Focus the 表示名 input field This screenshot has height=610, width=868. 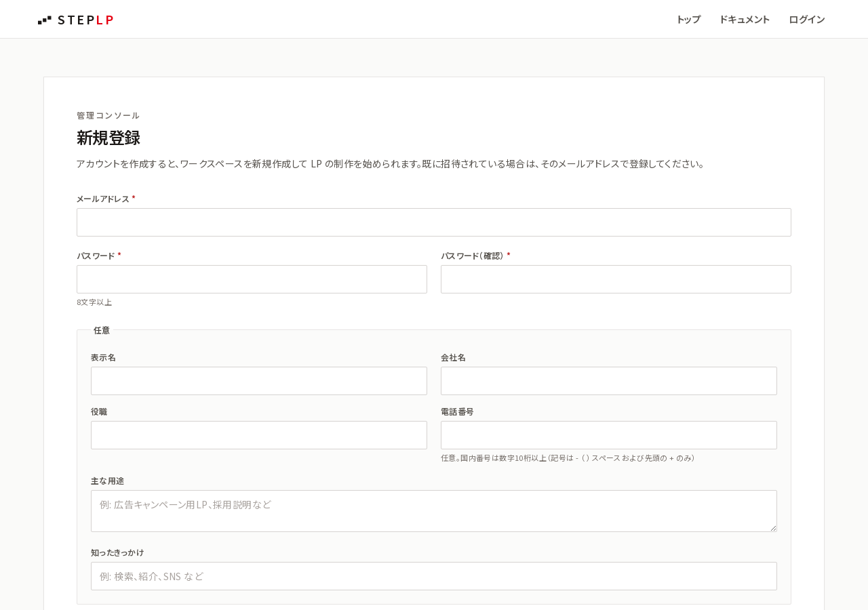[259, 381]
